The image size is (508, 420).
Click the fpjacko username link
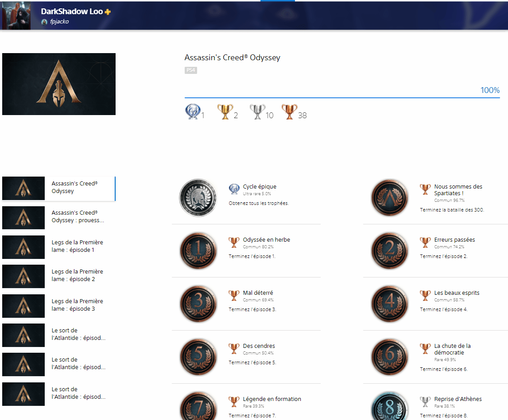pos(60,22)
